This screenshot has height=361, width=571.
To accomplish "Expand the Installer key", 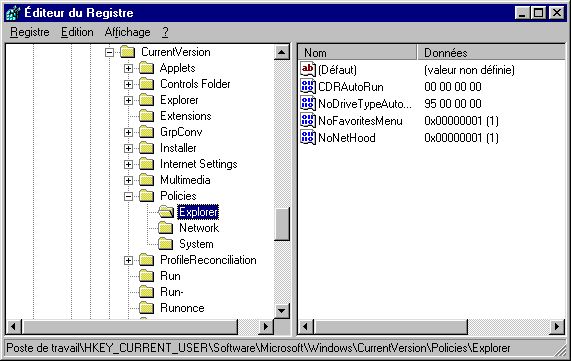I will (x=128, y=149).
